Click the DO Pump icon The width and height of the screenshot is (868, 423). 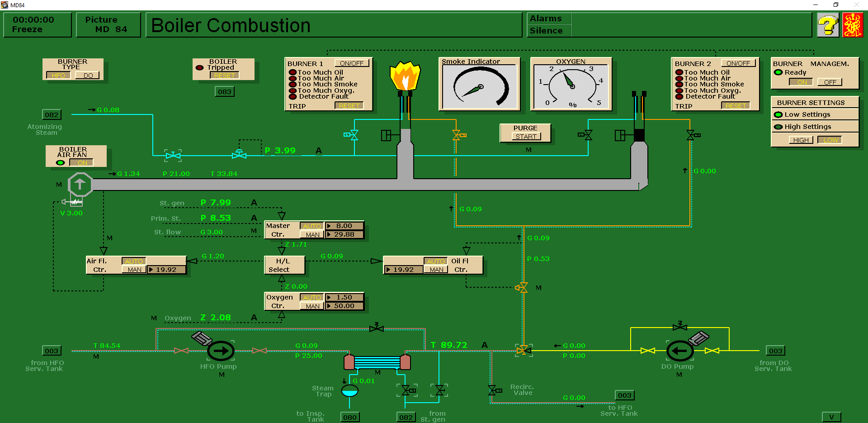coord(679,351)
